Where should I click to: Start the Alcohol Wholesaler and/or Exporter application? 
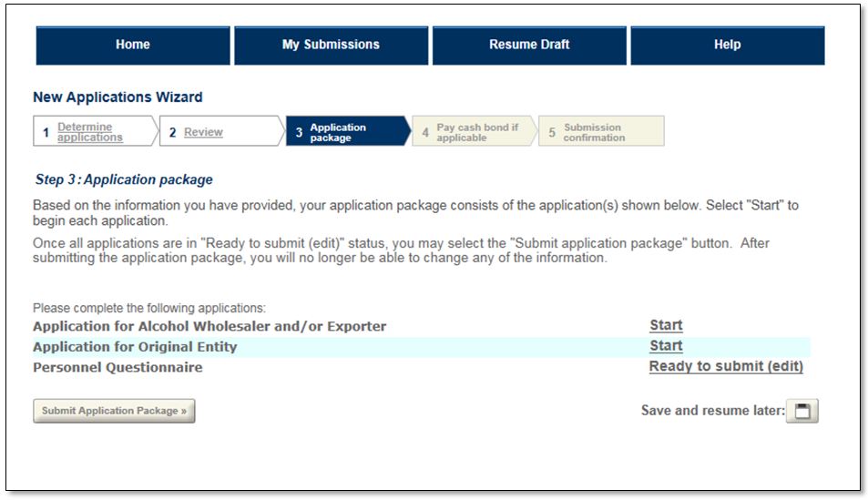(666, 325)
